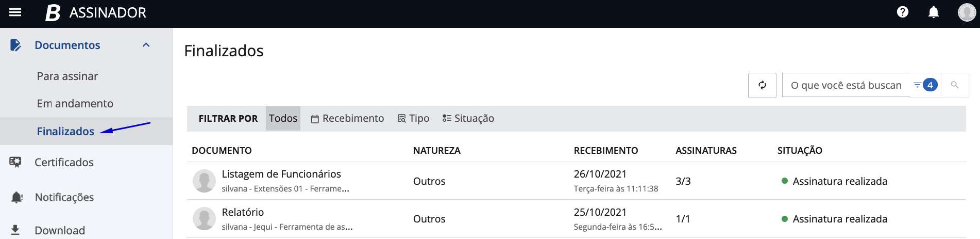Screen dimensions: 980x239
Task: Click the Certificados sidebar icon
Action: point(15,163)
